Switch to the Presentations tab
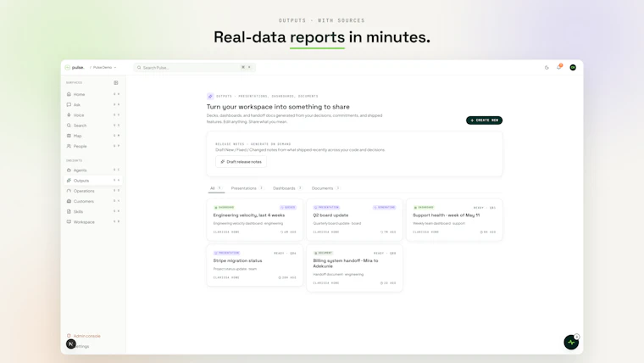644x363 pixels. click(x=247, y=188)
